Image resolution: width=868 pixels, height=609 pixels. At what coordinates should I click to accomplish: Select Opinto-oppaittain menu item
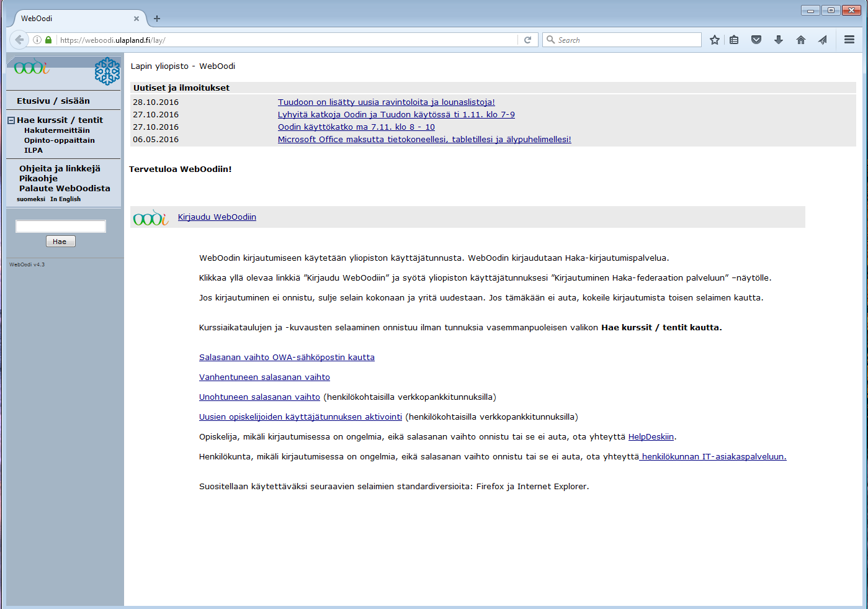tap(60, 140)
